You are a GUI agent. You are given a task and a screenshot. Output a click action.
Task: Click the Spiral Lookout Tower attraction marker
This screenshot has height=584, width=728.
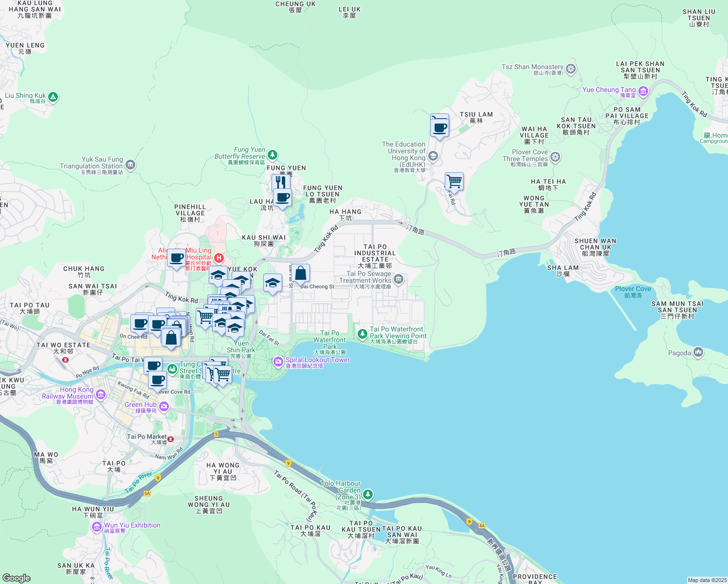[x=279, y=362]
